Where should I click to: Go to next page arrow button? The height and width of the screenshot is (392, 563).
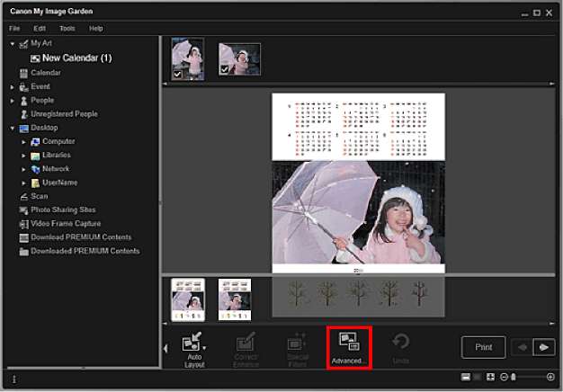(x=542, y=347)
